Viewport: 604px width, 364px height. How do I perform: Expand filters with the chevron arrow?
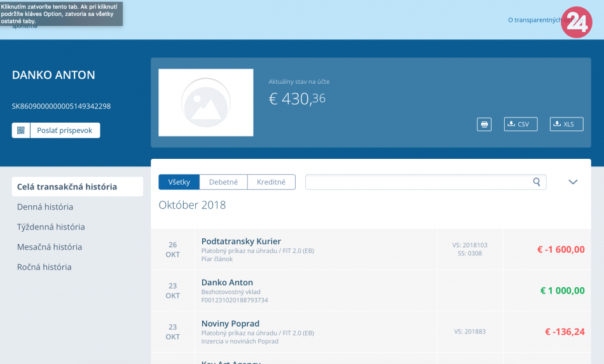pos(573,182)
